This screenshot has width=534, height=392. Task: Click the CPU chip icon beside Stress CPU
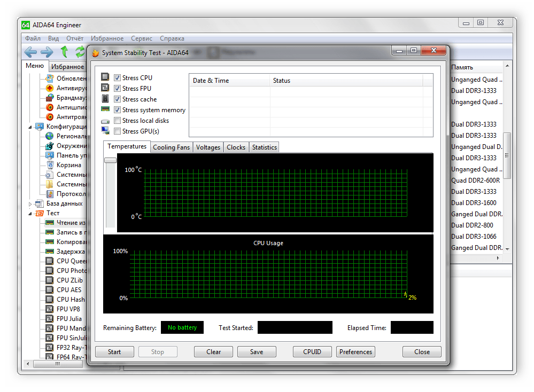pos(105,77)
